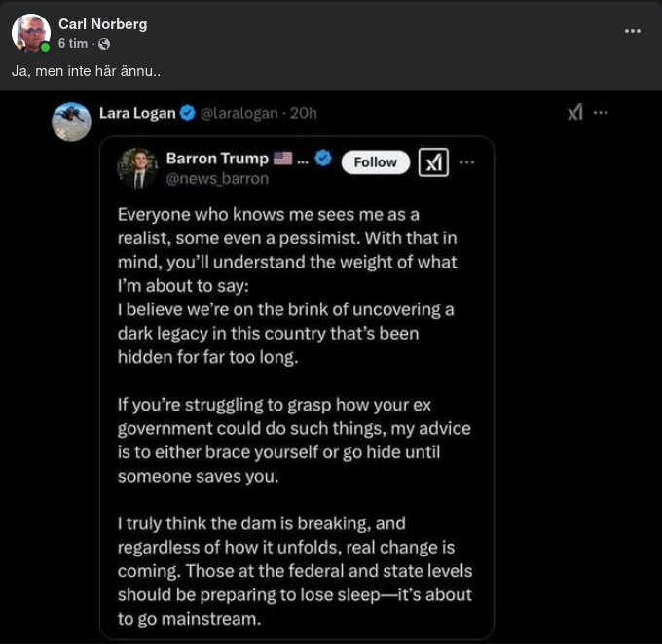Click the @news_barron handle
The height and width of the screenshot is (644, 662).
coord(217,179)
